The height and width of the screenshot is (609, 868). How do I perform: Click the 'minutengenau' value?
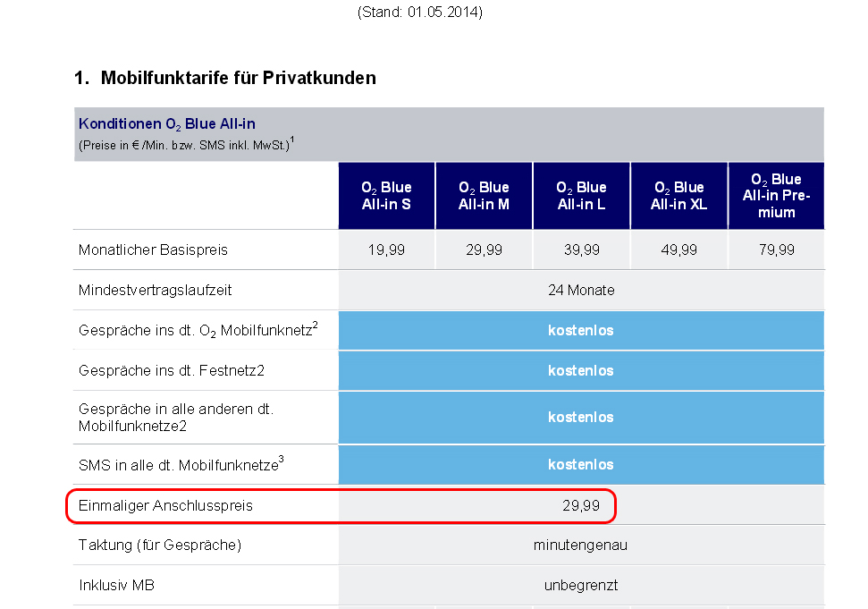coord(581,546)
